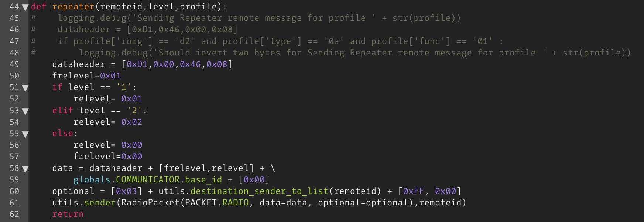Image resolution: width=644 pixels, height=222 pixels.
Task: Collapse the repeater function fold arrow
Action: click(x=25, y=7)
